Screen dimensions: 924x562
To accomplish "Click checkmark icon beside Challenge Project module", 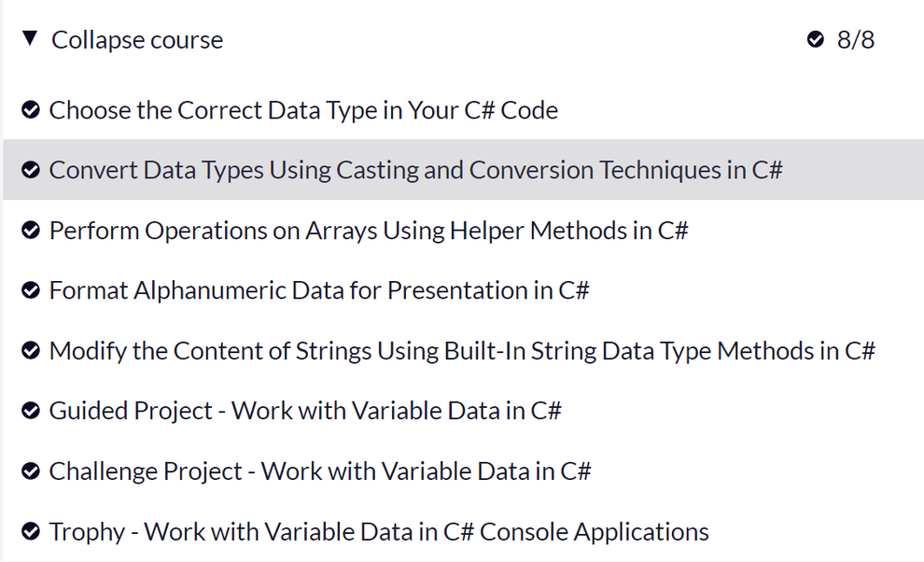I will click(x=30, y=471).
